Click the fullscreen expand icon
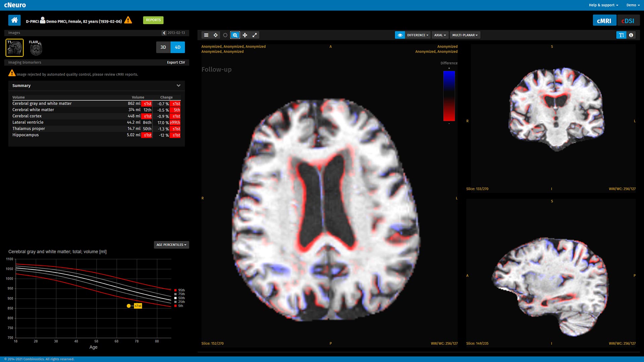The height and width of the screenshot is (362, 644). (x=255, y=35)
